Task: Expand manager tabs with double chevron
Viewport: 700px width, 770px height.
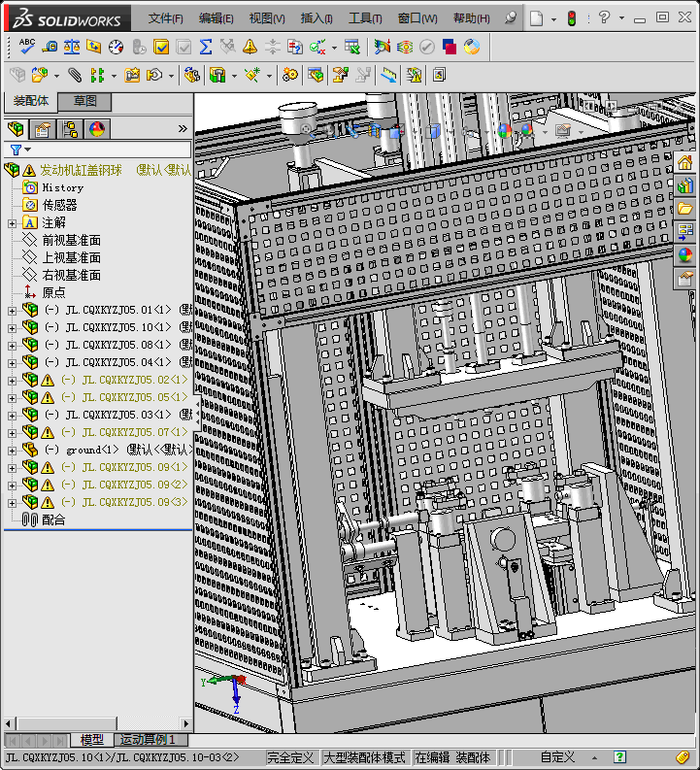Action: point(183,129)
